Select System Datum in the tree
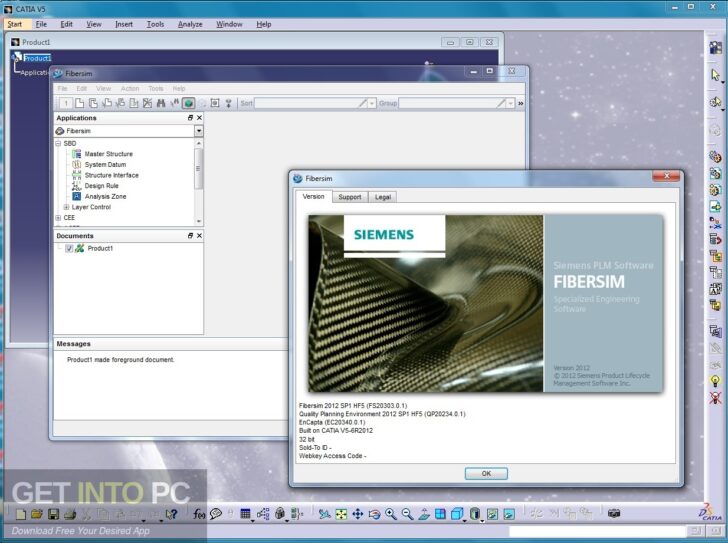This screenshot has width=728, height=543. point(105,164)
